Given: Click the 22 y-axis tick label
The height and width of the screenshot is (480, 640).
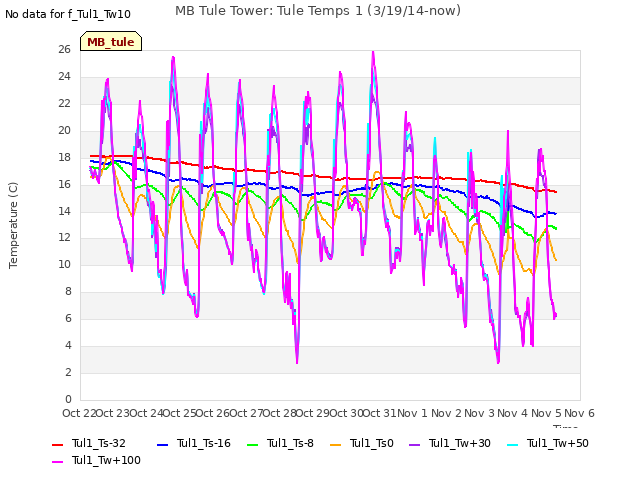Looking at the screenshot, I should pyautogui.click(x=64, y=104).
